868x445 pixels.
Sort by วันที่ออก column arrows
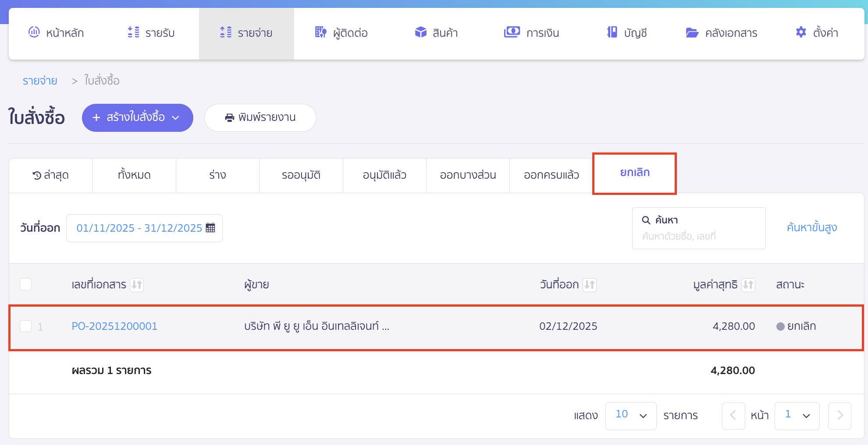[x=590, y=285]
